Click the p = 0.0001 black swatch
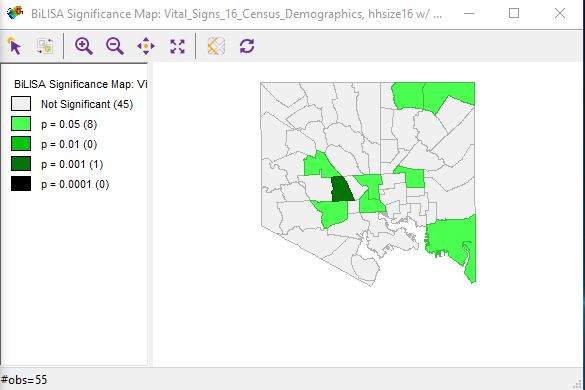 pyautogui.click(x=21, y=184)
